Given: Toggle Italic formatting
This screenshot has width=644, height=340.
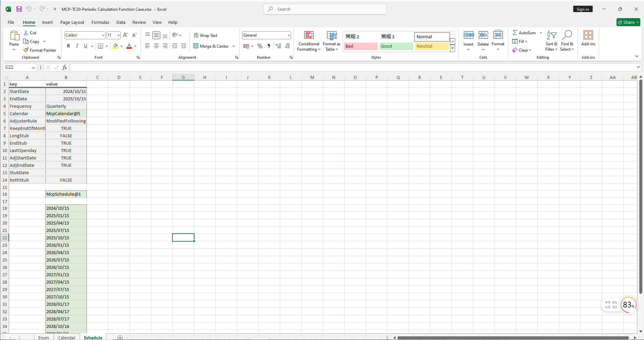Looking at the screenshot, I should pyautogui.click(x=77, y=46).
